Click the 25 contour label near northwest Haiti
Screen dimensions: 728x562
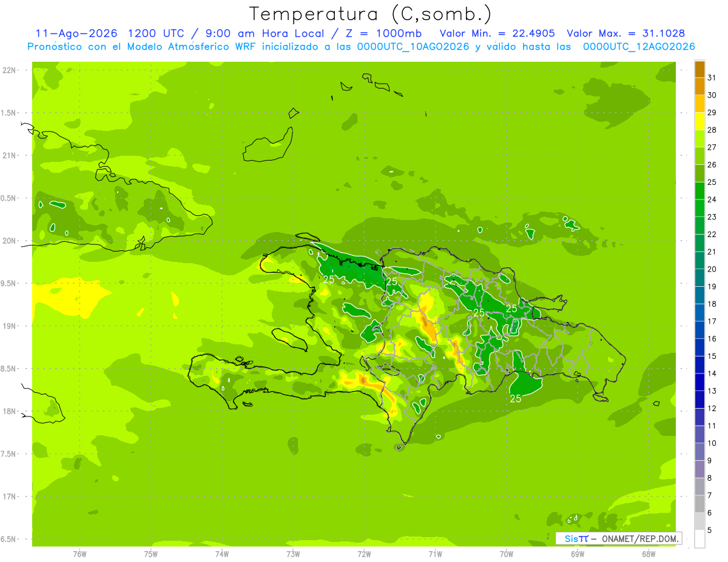click(x=329, y=279)
